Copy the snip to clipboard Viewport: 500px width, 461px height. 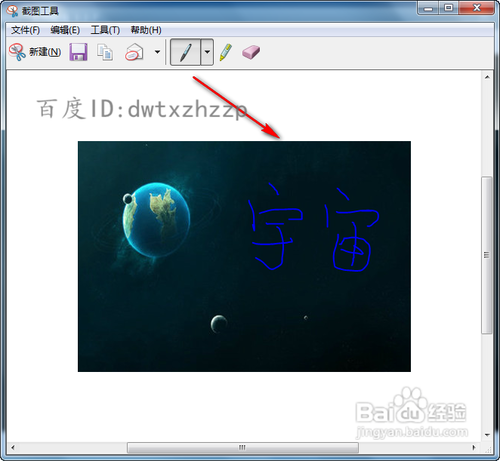[105, 52]
